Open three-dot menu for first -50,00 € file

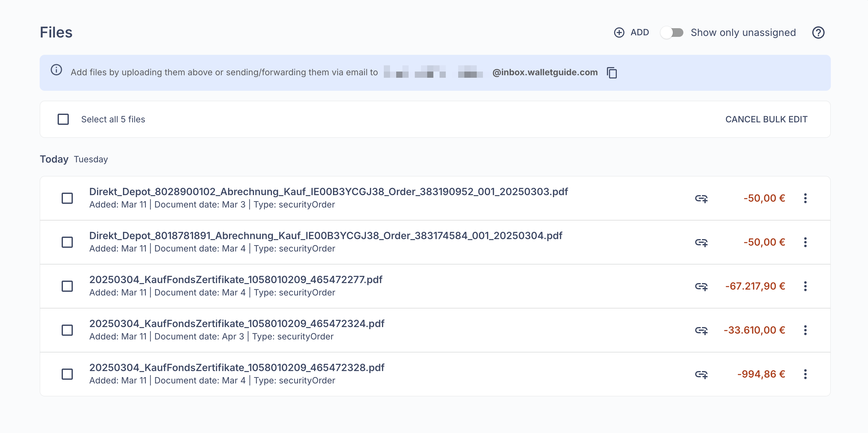(805, 198)
